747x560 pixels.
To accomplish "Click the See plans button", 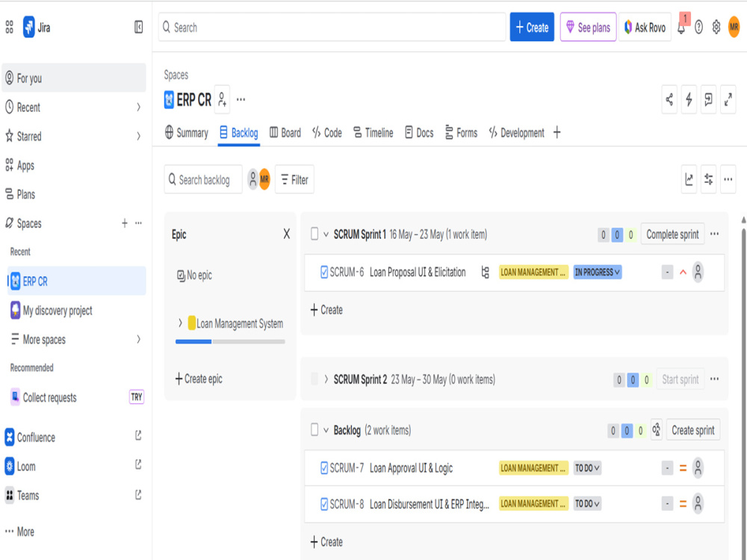I will click(x=589, y=27).
